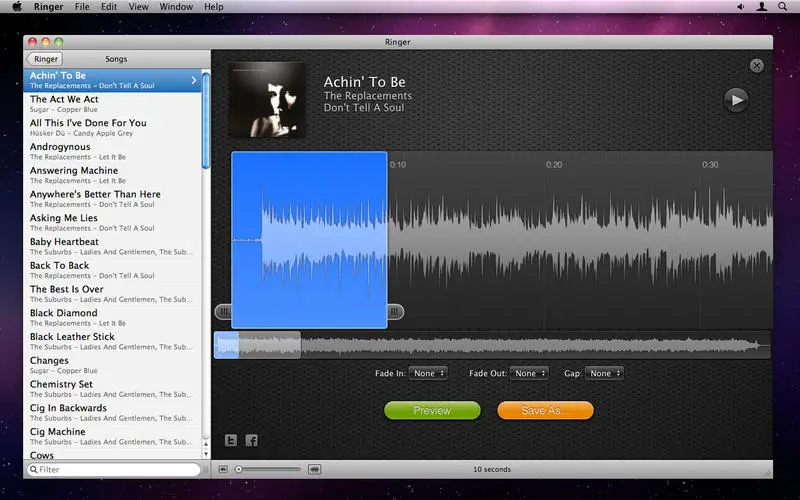Image resolution: width=800 pixels, height=500 pixels.
Task: Click the Songs header title
Action: [116, 59]
